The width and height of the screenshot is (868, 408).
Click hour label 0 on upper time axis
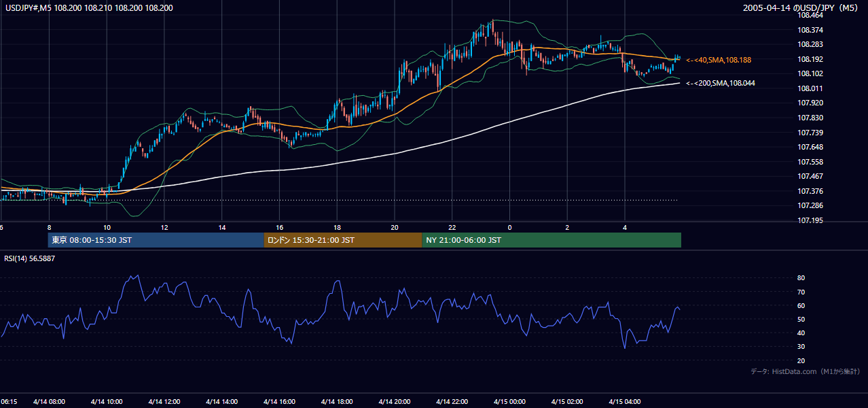509,227
